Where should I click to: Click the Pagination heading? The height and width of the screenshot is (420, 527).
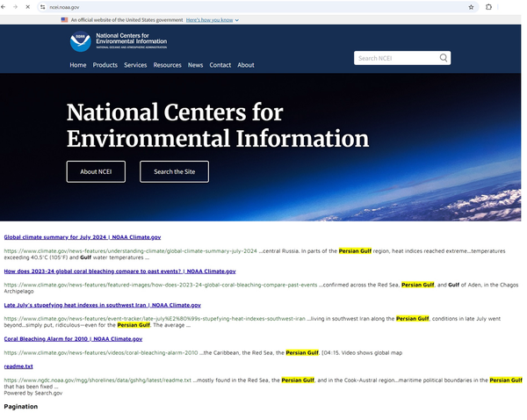point(21,407)
